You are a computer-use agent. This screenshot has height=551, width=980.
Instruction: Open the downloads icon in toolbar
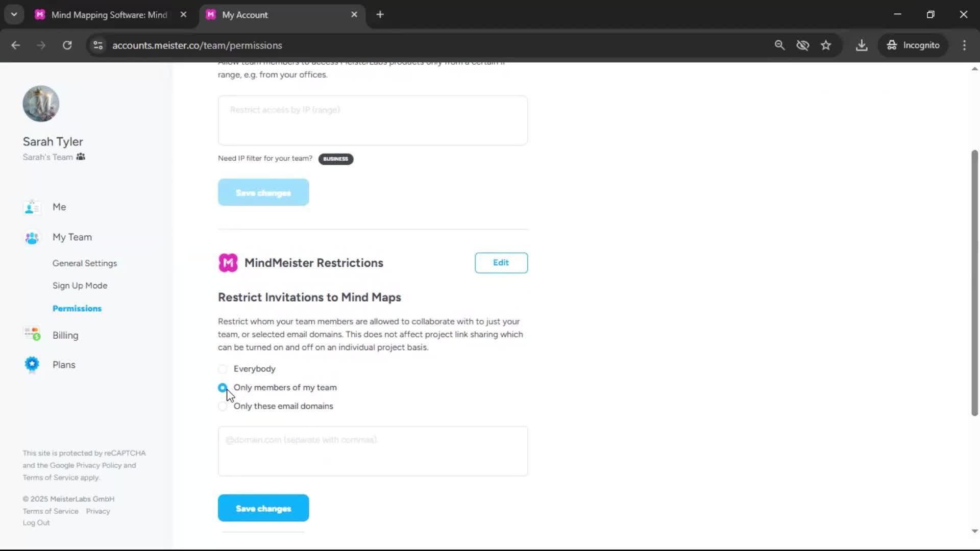point(862,45)
